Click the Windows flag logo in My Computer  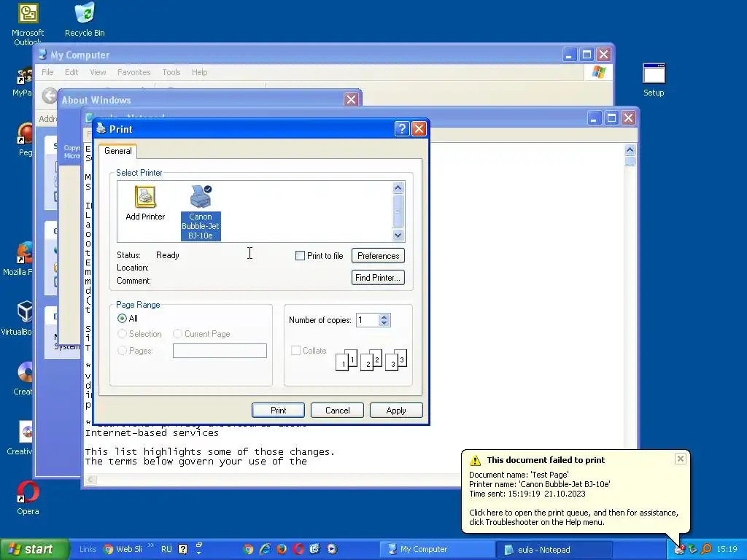(598, 72)
